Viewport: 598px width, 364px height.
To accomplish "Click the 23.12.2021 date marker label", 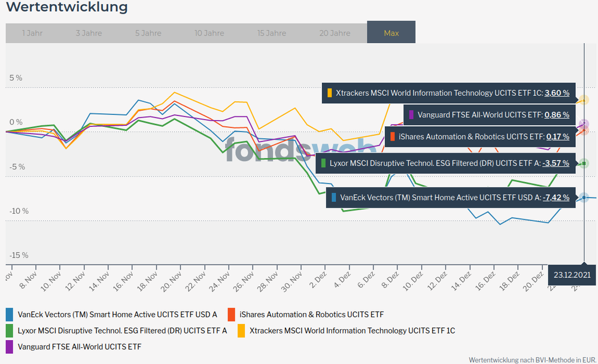I will pyautogui.click(x=572, y=275).
